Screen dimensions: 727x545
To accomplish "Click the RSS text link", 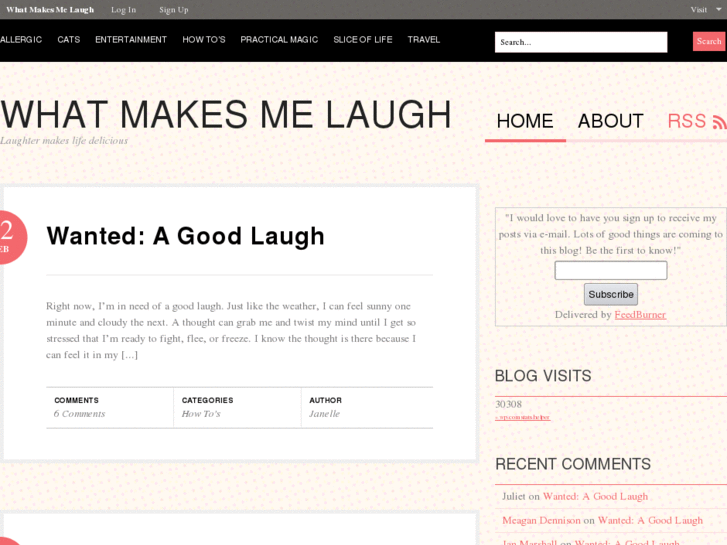I will (686, 122).
